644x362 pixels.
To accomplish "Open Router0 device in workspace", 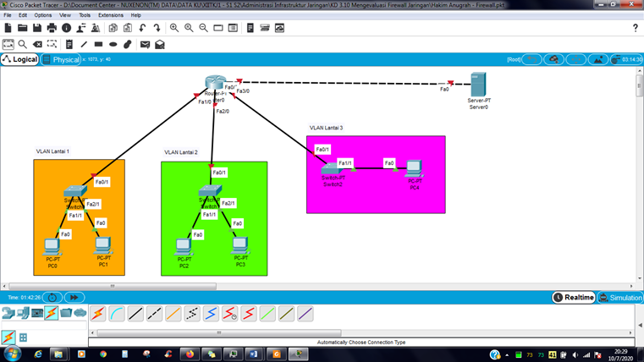I will (215, 83).
